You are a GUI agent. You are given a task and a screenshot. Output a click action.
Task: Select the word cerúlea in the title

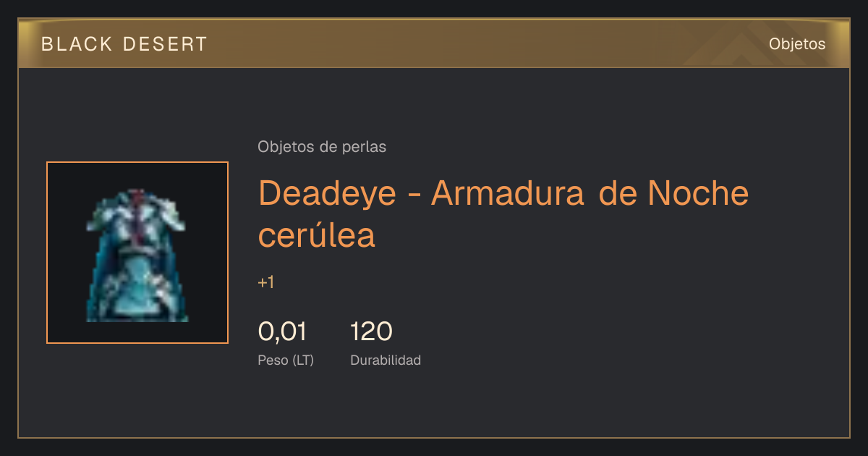click(x=317, y=235)
